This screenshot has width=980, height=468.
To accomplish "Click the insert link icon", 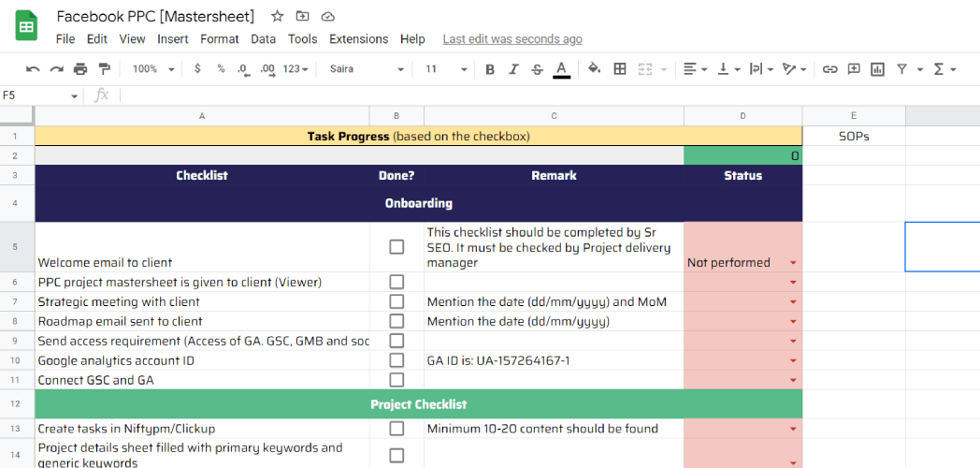I will tap(829, 69).
